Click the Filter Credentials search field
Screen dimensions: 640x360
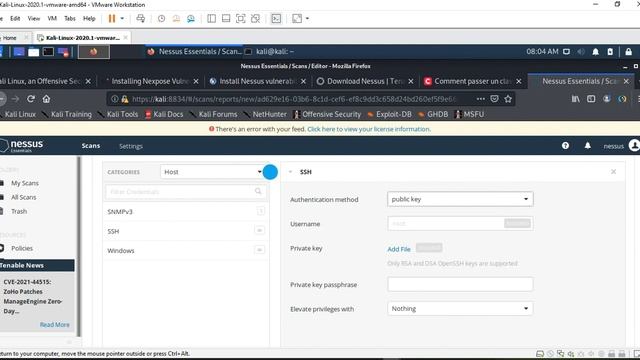(x=186, y=191)
